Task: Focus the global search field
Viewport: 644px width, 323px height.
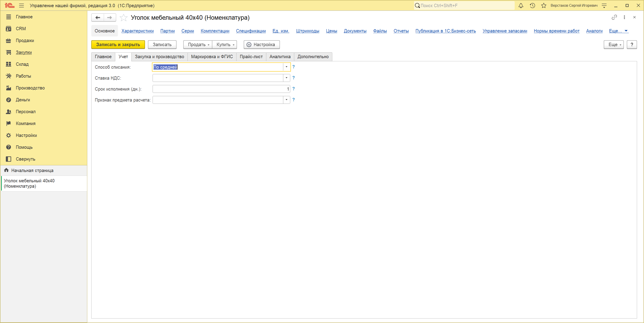Action: tap(464, 6)
